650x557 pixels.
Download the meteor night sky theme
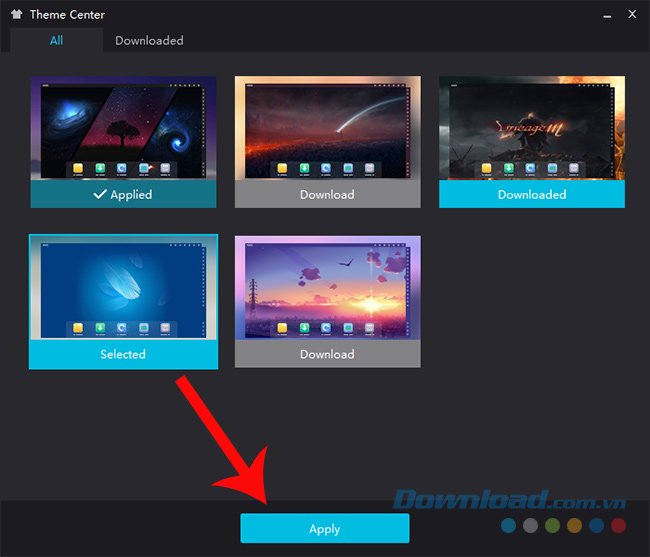[x=327, y=194]
